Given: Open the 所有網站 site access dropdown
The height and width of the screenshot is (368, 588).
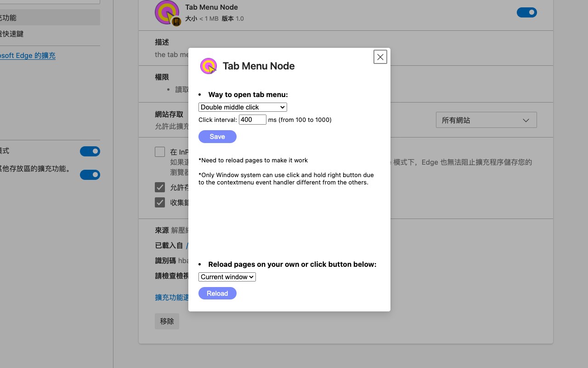Looking at the screenshot, I should pos(486,120).
